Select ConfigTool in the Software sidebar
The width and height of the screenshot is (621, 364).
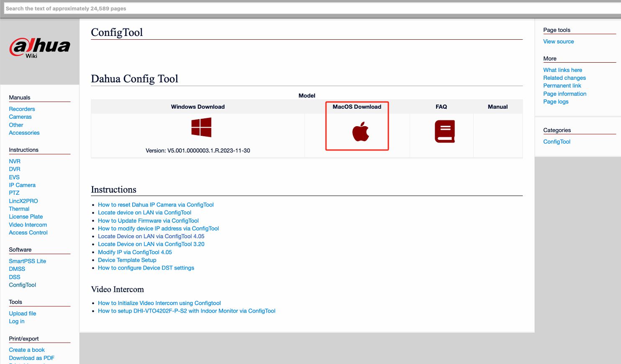pos(23,285)
